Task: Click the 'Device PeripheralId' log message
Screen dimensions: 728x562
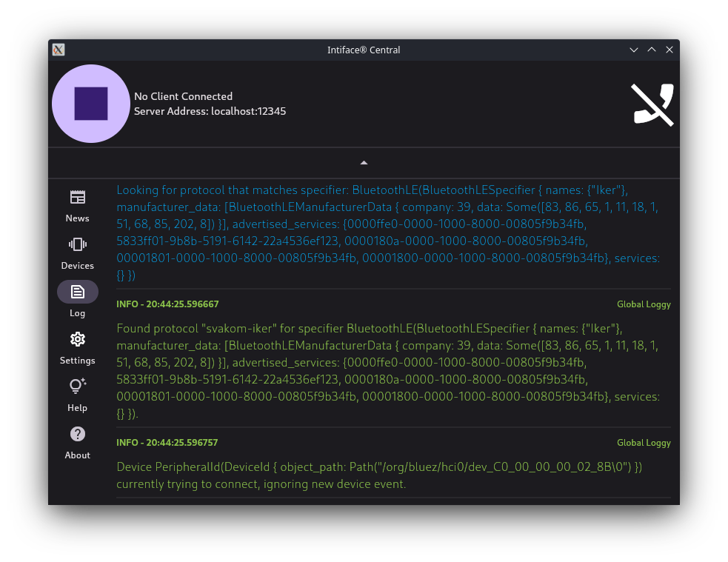Action: tap(379, 475)
